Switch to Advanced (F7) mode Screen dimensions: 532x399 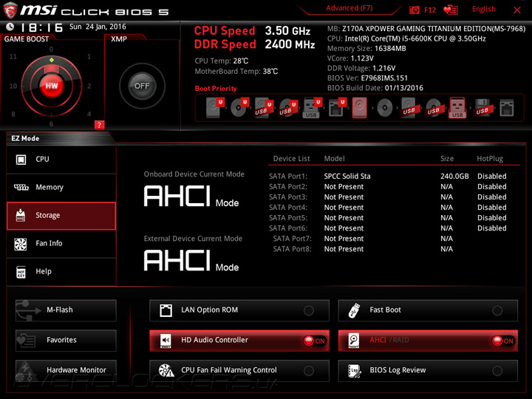click(349, 8)
